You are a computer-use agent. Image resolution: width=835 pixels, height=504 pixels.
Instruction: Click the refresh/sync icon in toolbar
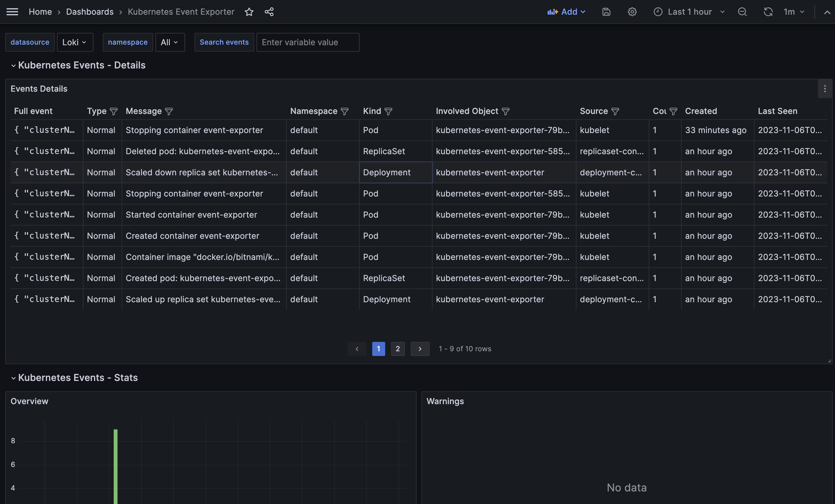click(768, 12)
